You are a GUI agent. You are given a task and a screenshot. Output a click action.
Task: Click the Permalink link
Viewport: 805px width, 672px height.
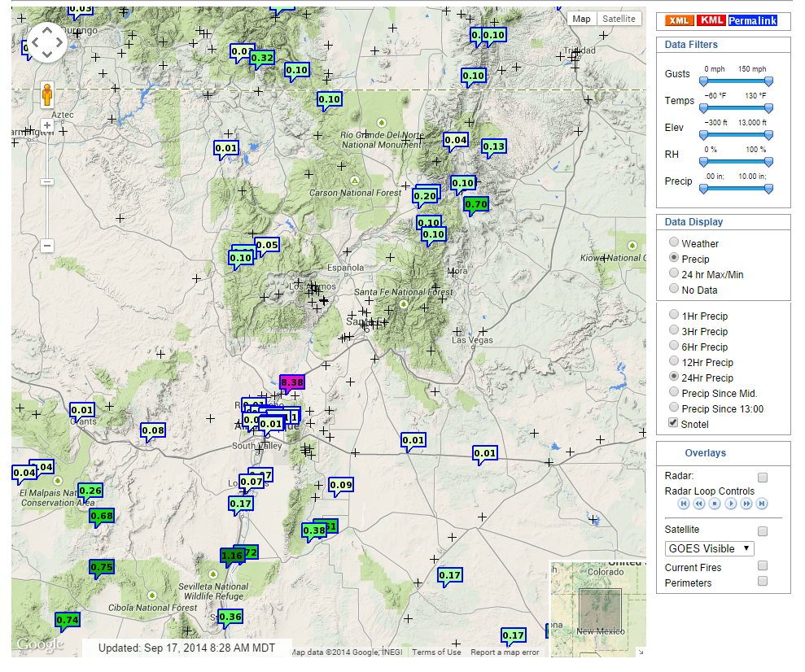tap(752, 20)
